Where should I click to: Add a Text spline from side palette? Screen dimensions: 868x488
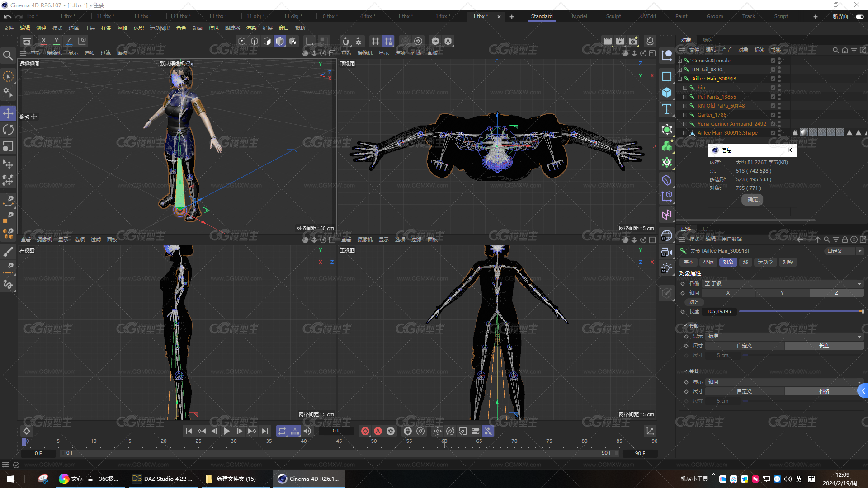(667, 109)
